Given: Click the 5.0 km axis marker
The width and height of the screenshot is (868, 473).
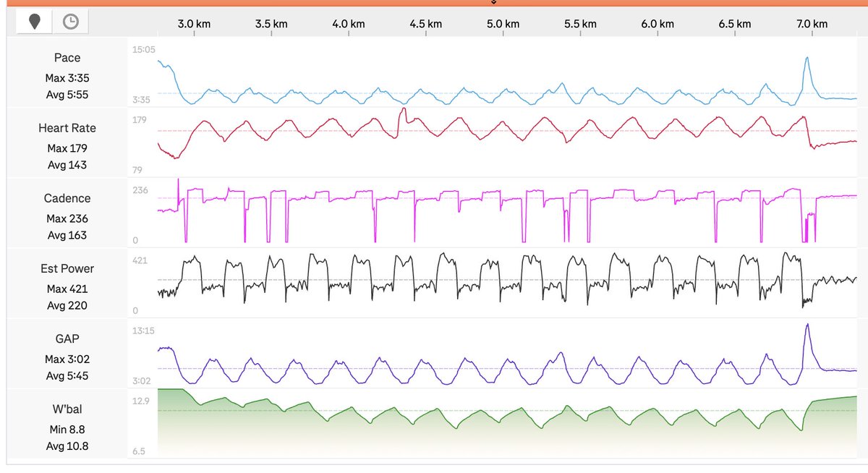Looking at the screenshot, I should pos(503,24).
